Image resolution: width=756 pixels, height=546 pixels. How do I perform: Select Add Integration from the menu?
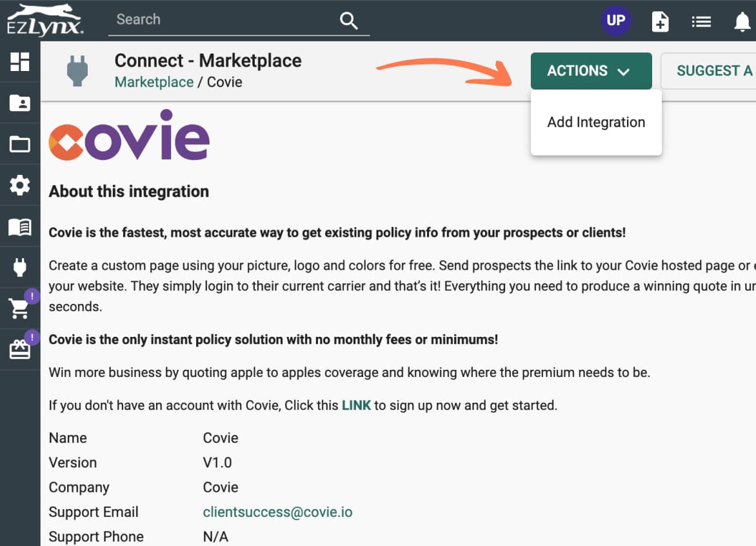pyautogui.click(x=595, y=122)
